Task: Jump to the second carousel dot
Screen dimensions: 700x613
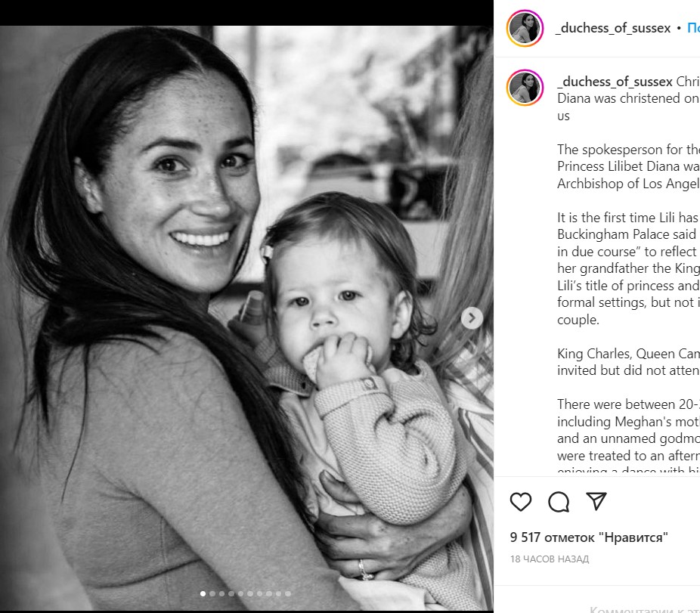Action: [212, 594]
